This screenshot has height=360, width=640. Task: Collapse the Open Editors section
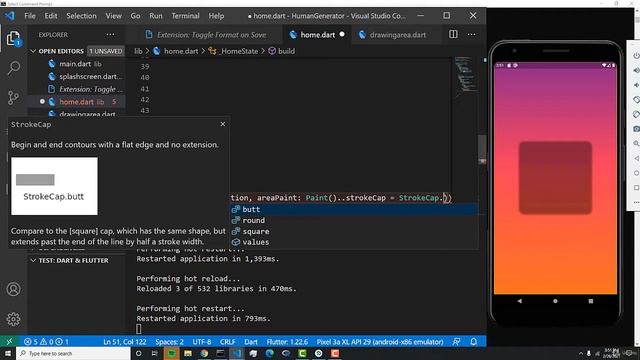click(x=33, y=51)
